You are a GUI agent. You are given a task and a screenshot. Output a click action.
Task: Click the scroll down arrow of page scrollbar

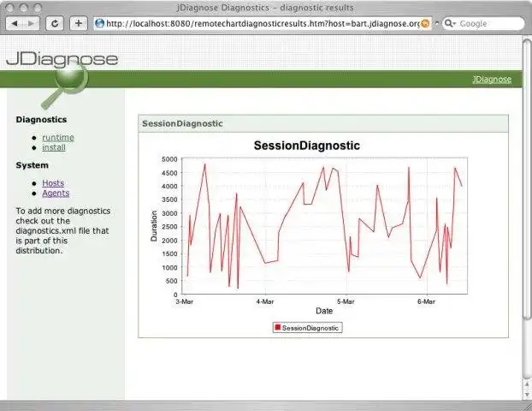click(x=527, y=395)
